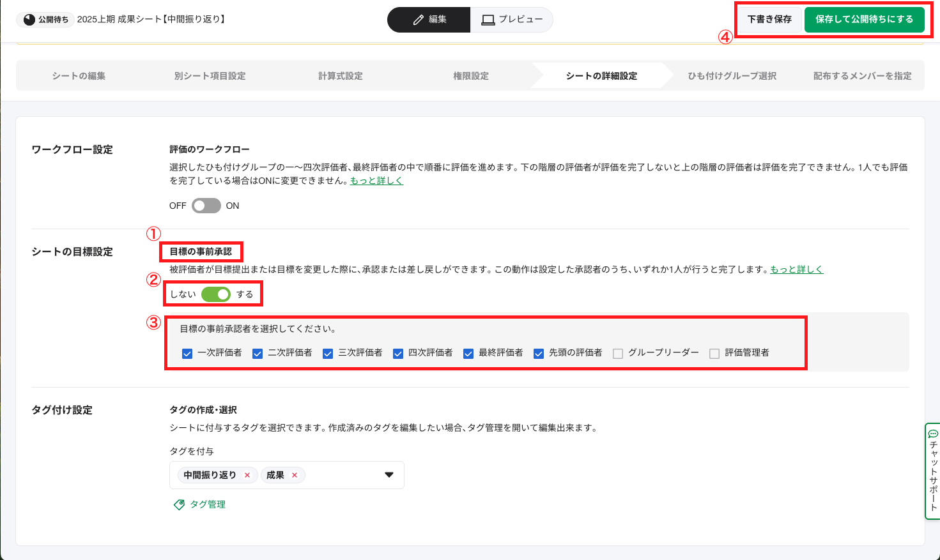Remove 成果 tag via its × icon

(x=293, y=475)
